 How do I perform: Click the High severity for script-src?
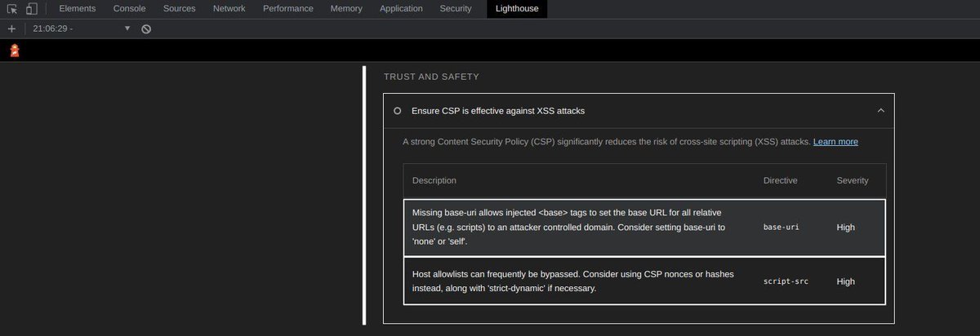[x=846, y=281]
